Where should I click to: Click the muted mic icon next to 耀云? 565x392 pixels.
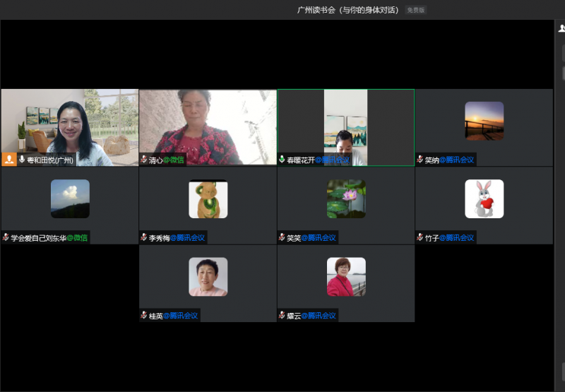coord(282,316)
